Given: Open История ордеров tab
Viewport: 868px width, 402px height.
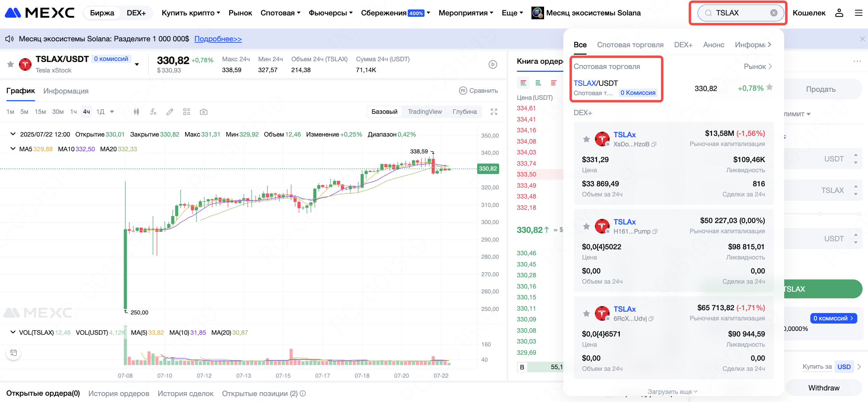Looking at the screenshot, I should tap(118, 394).
